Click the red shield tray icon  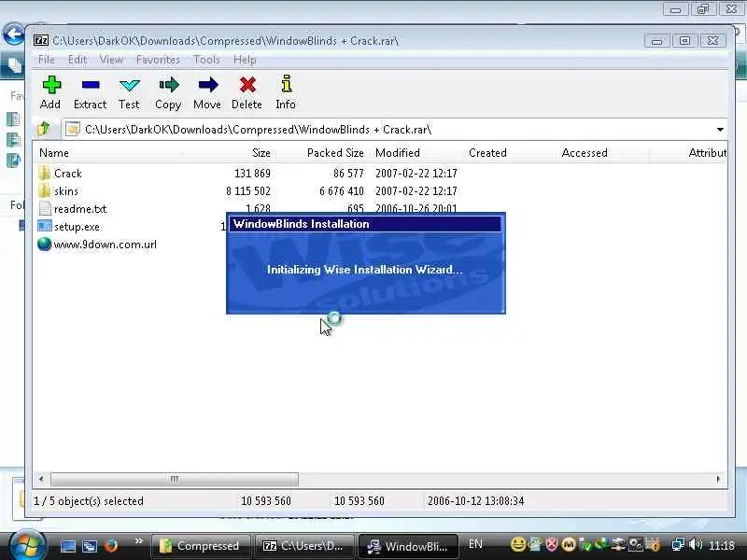[552, 544]
